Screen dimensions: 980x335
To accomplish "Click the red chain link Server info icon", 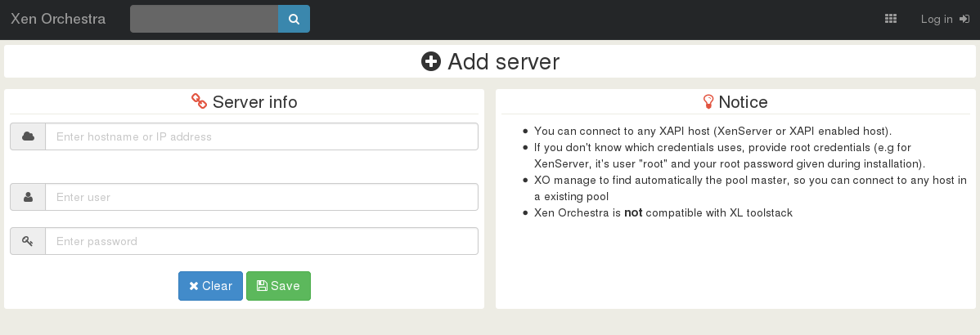I will point(200,101).
